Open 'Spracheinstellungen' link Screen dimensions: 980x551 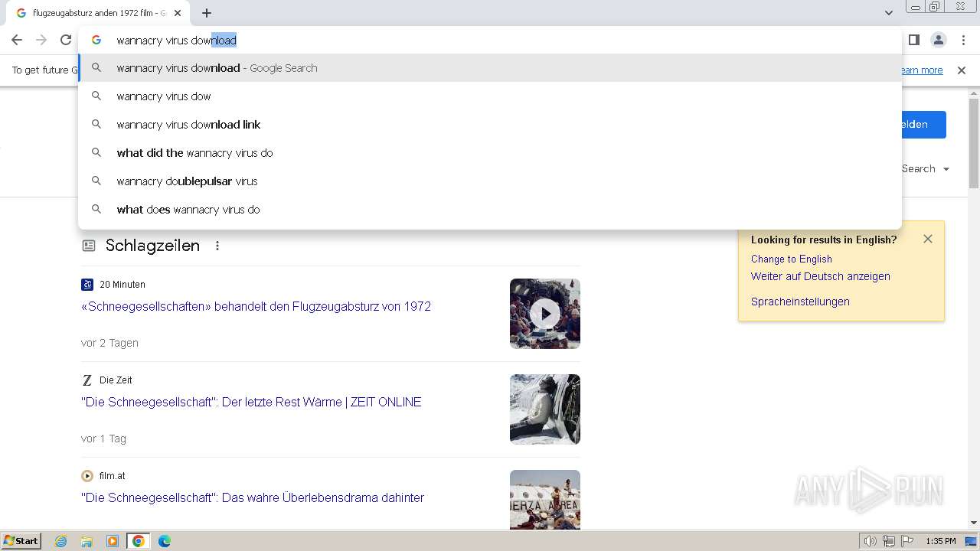(800, 302)
